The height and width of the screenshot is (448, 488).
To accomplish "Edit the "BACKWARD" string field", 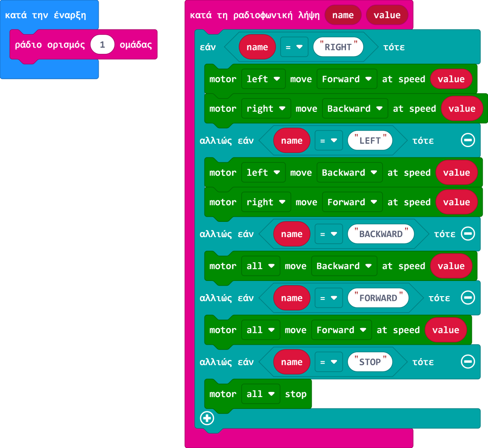I will click(381, 234).
